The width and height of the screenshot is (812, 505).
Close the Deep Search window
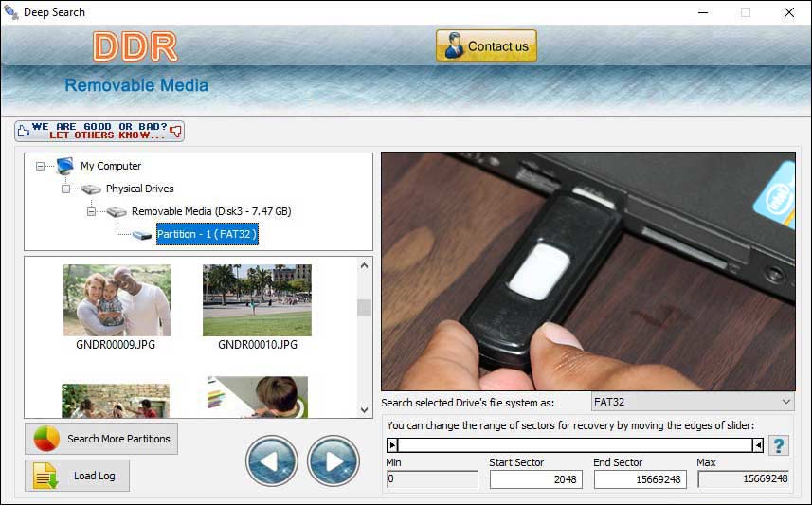coord(788,12)
